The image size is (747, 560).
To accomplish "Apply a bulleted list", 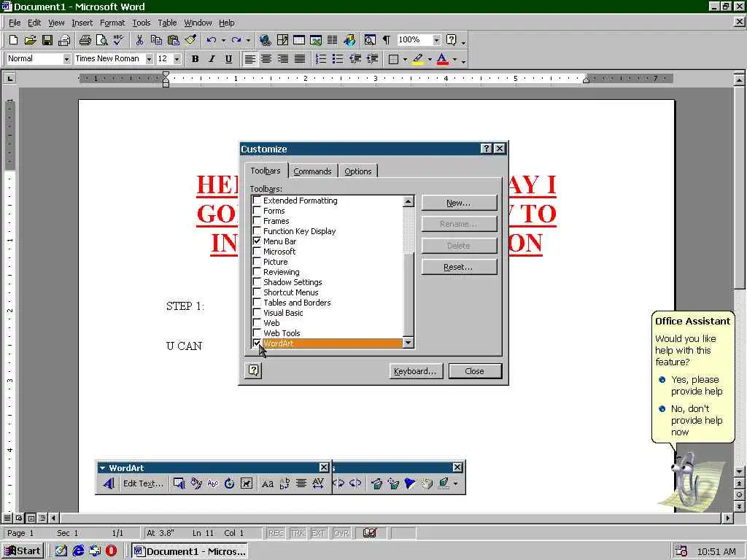I will pos(337,59).
